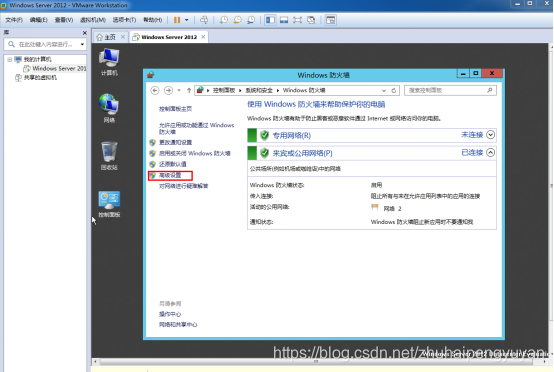Go up one level in firewall window

click(189, 90)
